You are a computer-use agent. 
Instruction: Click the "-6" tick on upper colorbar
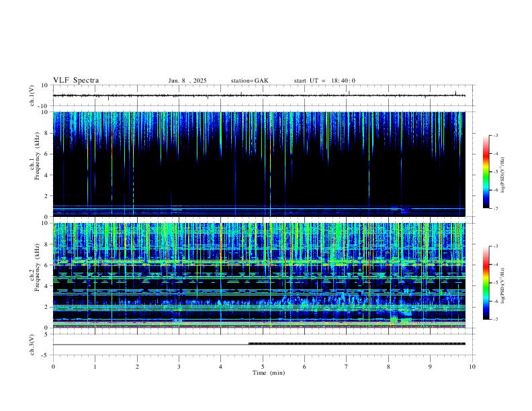pyautogui.click(x=495, y=190)
